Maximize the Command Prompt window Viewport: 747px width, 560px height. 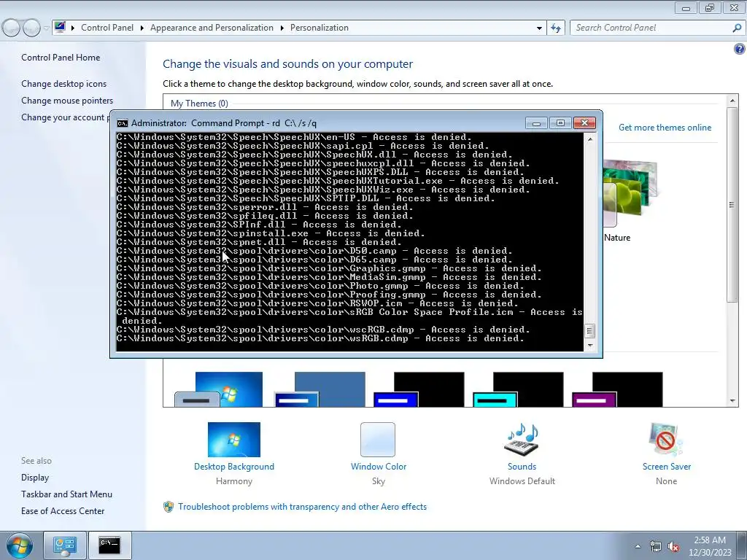560,123
